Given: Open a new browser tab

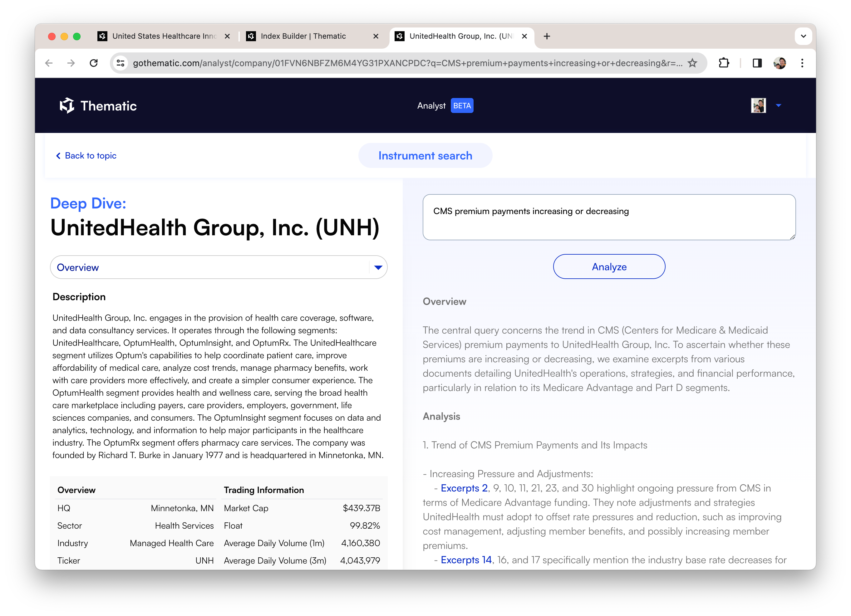Looking at the screenshot, I should tap(547, 36).
